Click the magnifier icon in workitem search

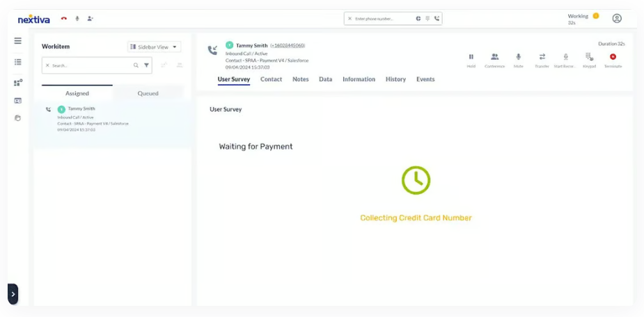point(136,65)
